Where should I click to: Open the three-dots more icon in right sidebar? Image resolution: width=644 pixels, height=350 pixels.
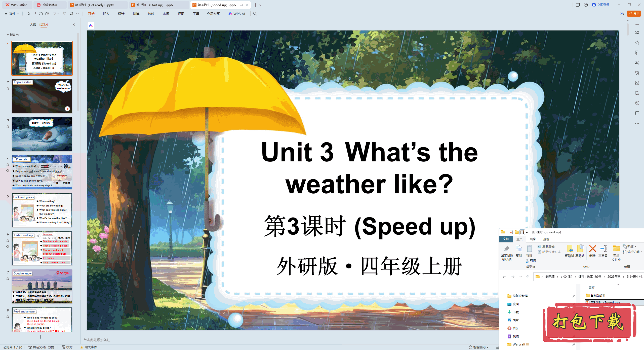pyautogui.click(x=637, y=123)
